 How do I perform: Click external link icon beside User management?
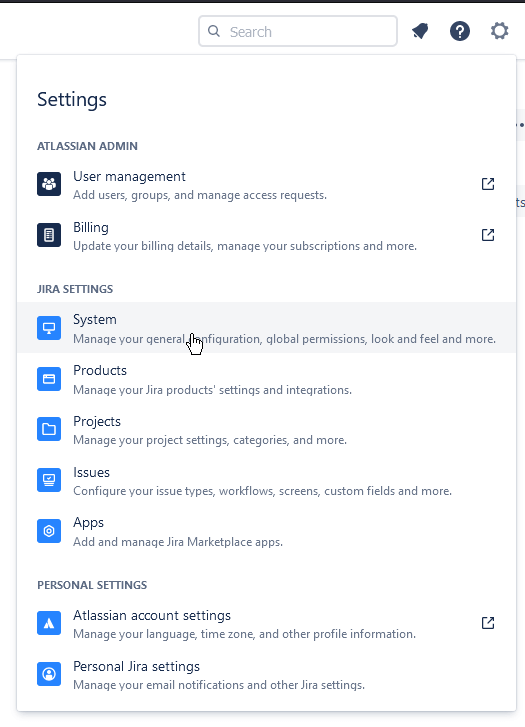click(x=488, y=184)
